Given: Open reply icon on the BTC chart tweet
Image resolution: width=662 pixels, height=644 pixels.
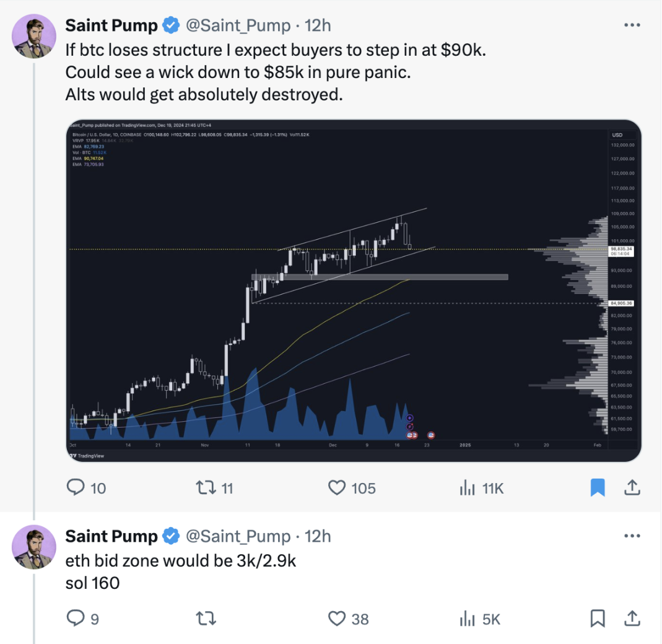Looking at the screenshot, I should click(x=76, y=488).
